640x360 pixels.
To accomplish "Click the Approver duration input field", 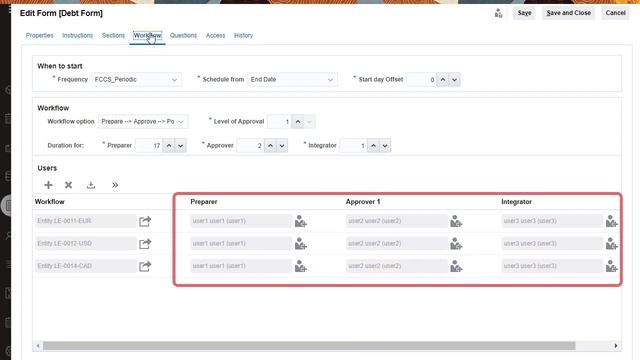I will click(x=251, y=146).
